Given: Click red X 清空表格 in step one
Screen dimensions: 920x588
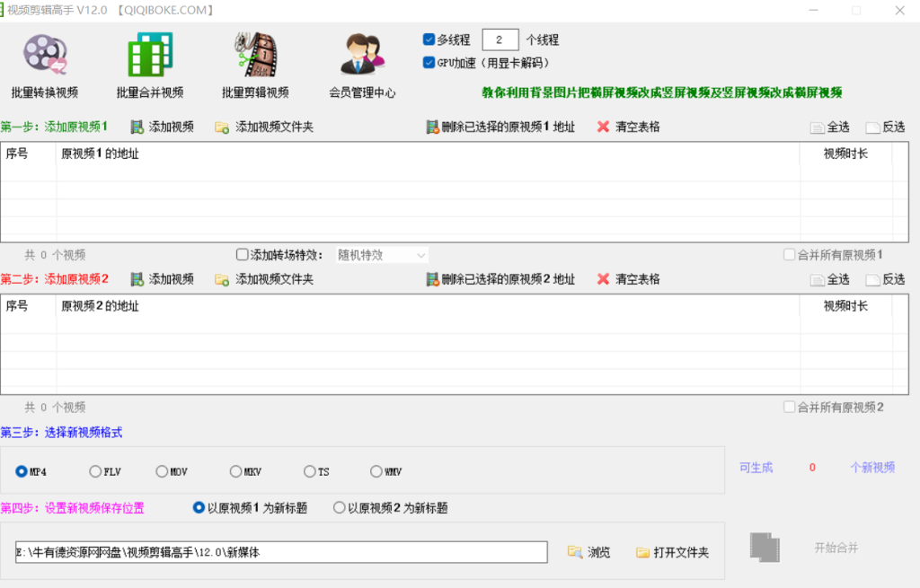Looking at the screenshot, I should (603, 127).
